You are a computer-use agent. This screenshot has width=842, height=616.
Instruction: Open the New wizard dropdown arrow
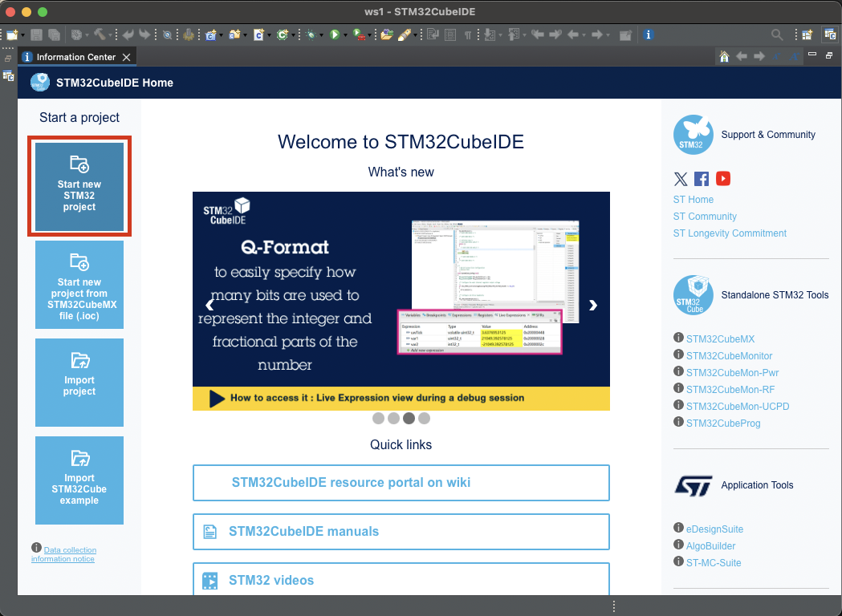[22, 35]
